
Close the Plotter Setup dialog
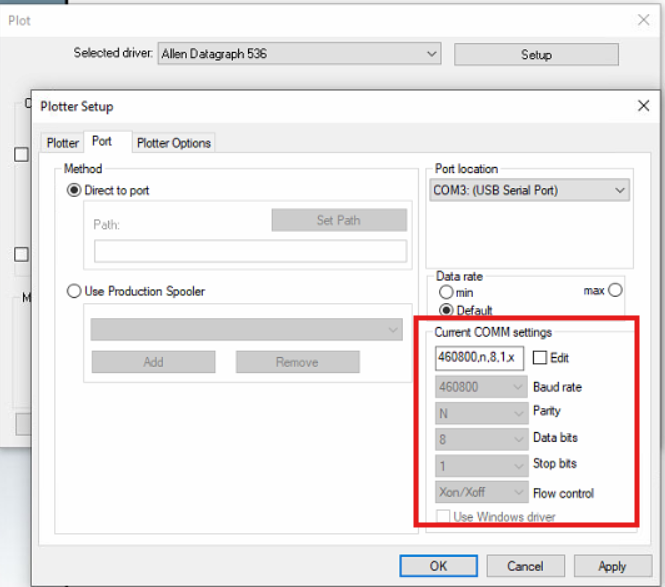[x=643, y=106]
